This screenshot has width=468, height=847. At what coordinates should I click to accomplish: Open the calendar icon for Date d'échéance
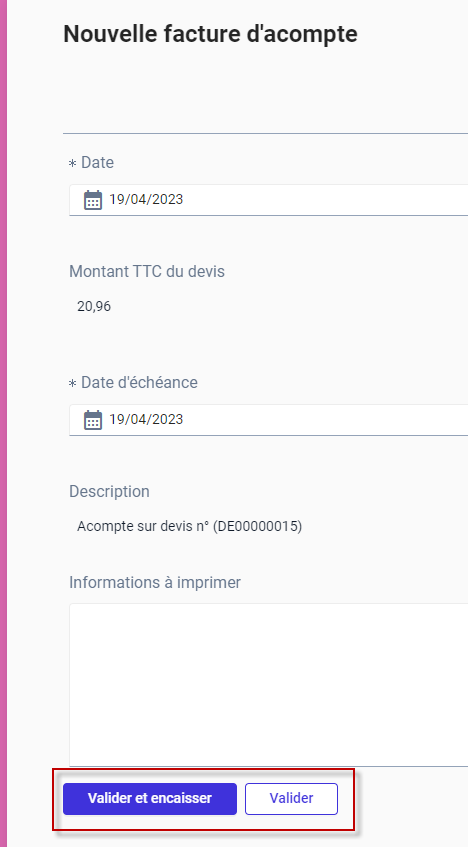tap(93, 420)
